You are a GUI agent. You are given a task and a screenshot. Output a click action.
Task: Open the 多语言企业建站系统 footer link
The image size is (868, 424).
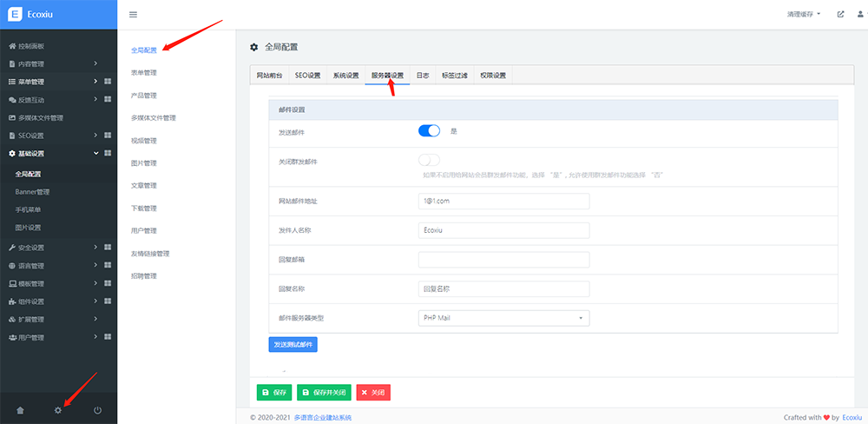click(321, 418)
